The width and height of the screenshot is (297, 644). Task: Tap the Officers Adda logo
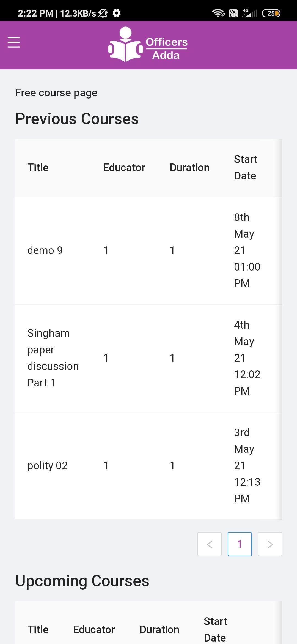(148, 45)
